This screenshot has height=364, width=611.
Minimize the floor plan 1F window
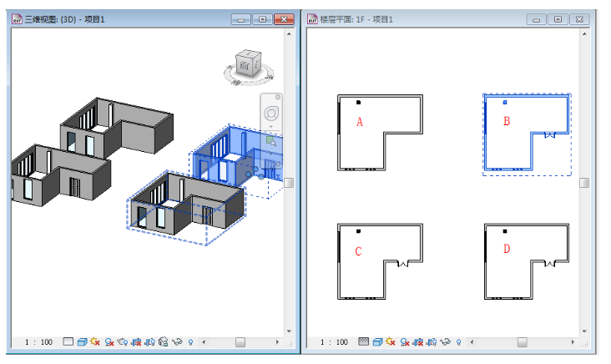tap(537, 19)
